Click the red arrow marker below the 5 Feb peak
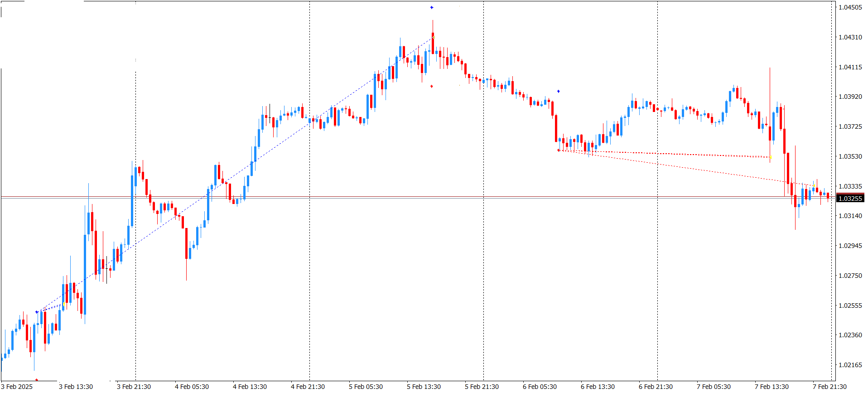The image size is (868, 393). (x=432, y=86)
